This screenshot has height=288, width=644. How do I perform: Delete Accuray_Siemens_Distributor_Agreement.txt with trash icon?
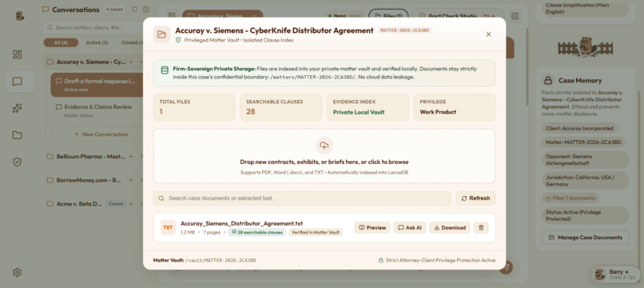click(x=481, y=227)
